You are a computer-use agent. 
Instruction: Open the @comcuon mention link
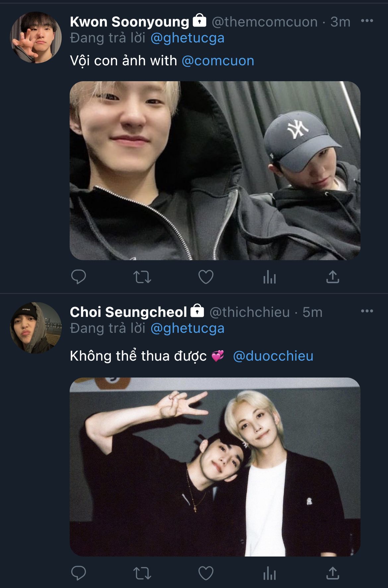tap(218, 61)
